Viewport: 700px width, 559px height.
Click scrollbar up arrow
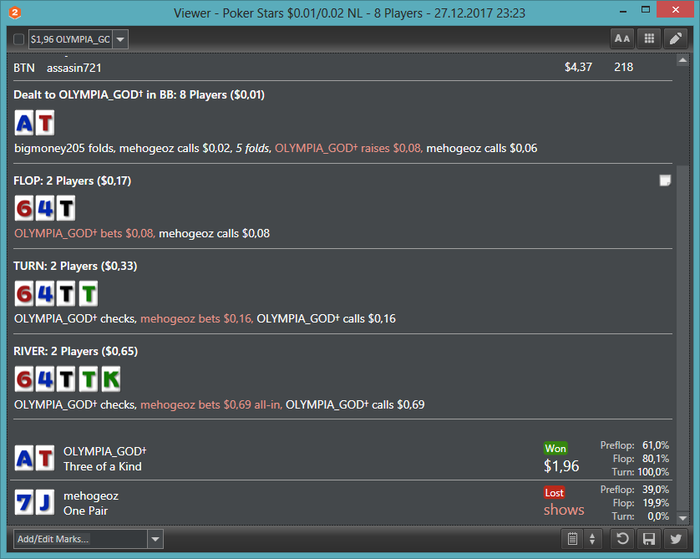(x=683, y=60)
